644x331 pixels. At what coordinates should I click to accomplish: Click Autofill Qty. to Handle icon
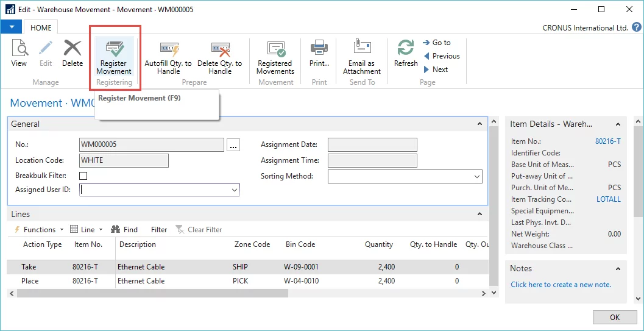coord(168,50)
